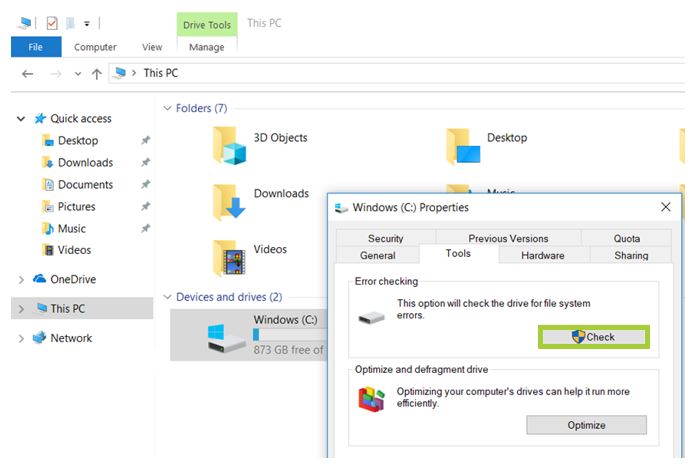The height and width of the screenshot is (469, 697).
Task: Select Music under Quick access
Action: pyautogui.click(x=72, y=228)
